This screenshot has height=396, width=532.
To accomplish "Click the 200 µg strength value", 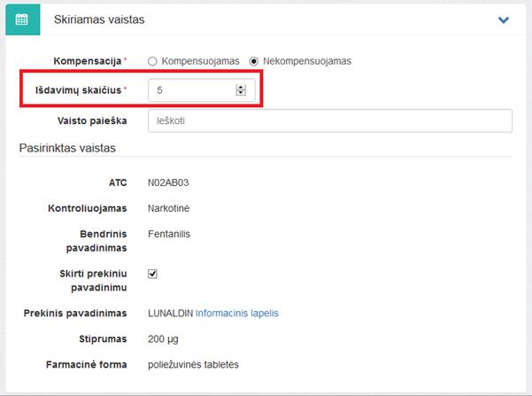I will (164, 338).
